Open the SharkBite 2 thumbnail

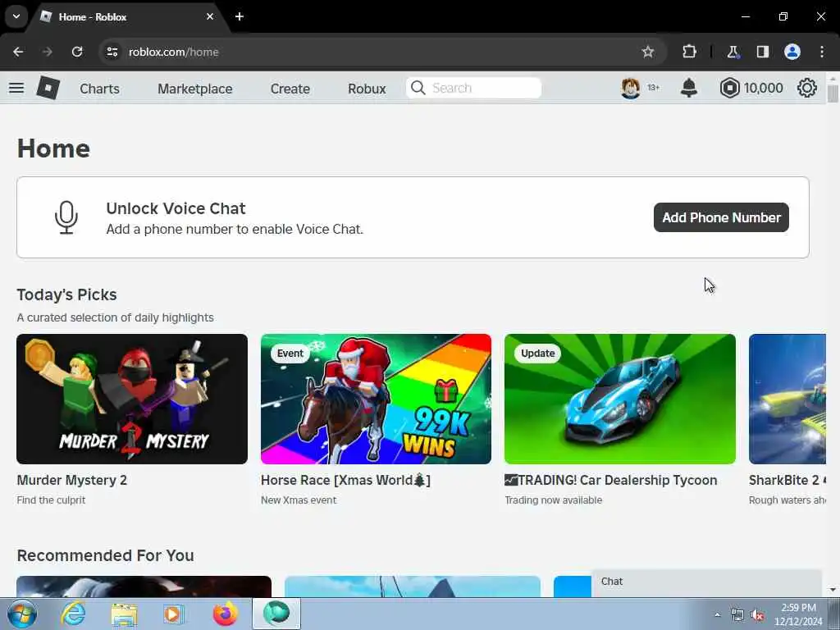click(x=787, y=399)
